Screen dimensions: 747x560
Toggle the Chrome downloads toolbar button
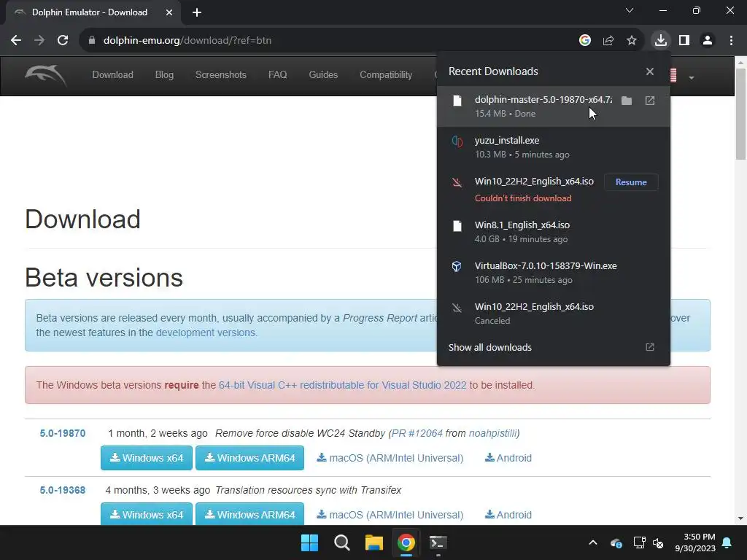tap(660, 41)
